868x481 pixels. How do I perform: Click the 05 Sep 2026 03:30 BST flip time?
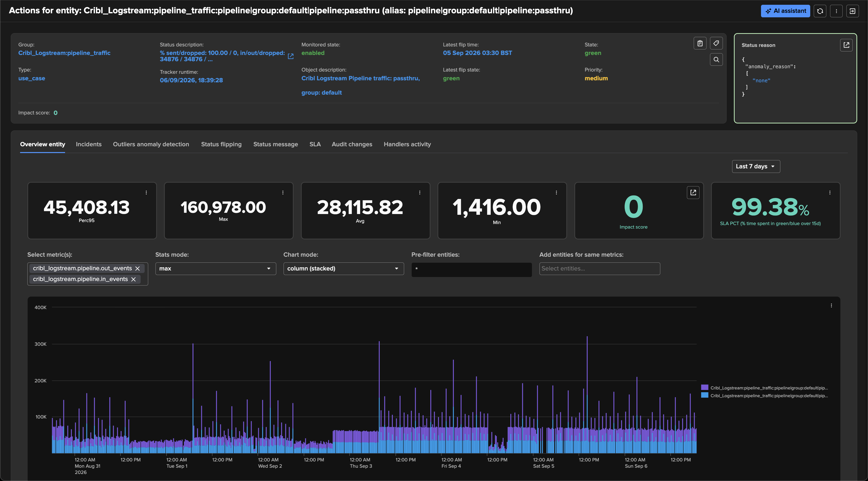click(477, 53)
